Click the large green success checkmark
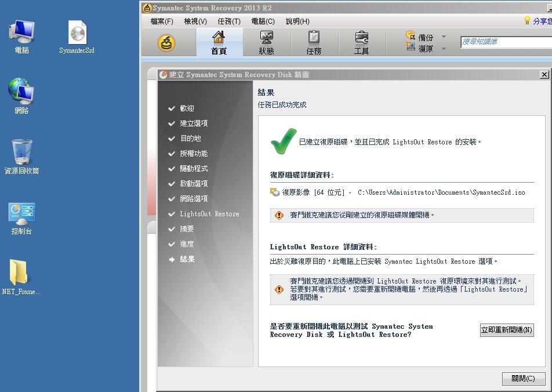Screen dimensions: 552x392 coord(283,141)
